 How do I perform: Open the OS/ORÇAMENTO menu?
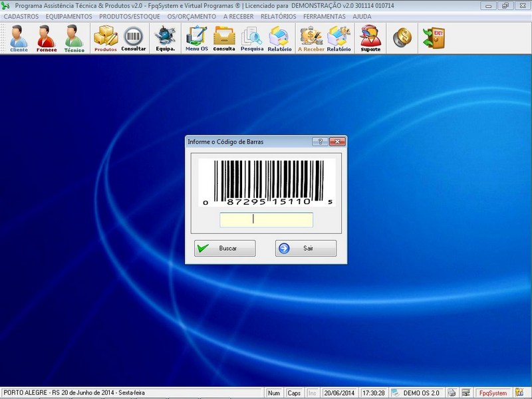(x=192, y=17)
